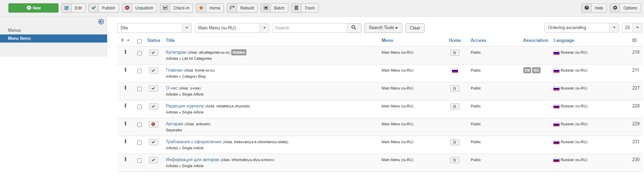Expand the Main Menu (ru-RU) selector
The height and width of the screenshot is (179, 644).
pyautogui.click(x=232, y=28)
